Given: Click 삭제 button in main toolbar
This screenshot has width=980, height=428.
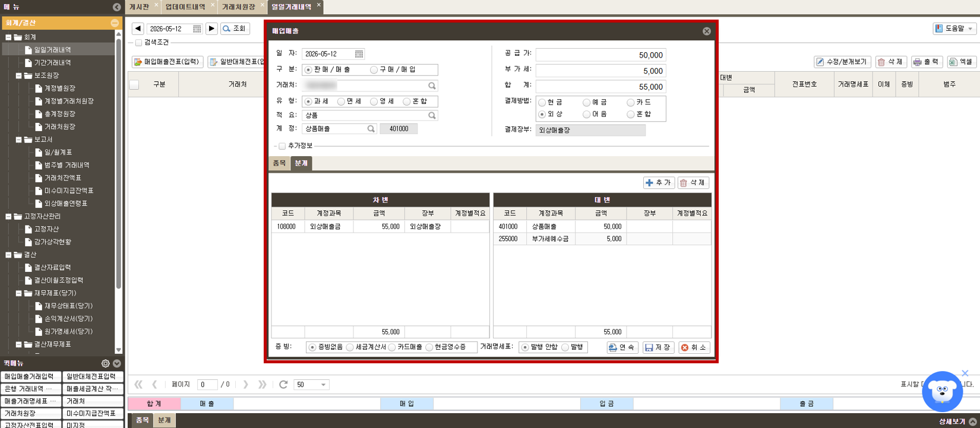Looking at the screenshot, I should pos(891,62).
